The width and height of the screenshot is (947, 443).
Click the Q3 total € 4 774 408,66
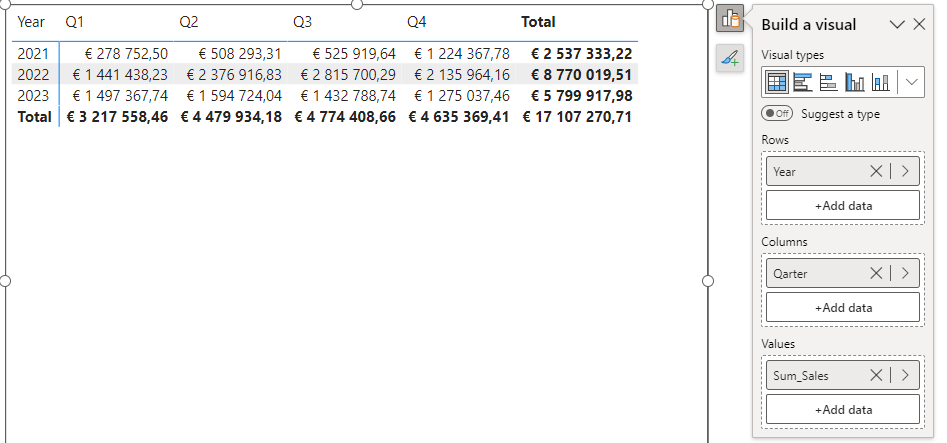tap(345, 117)
